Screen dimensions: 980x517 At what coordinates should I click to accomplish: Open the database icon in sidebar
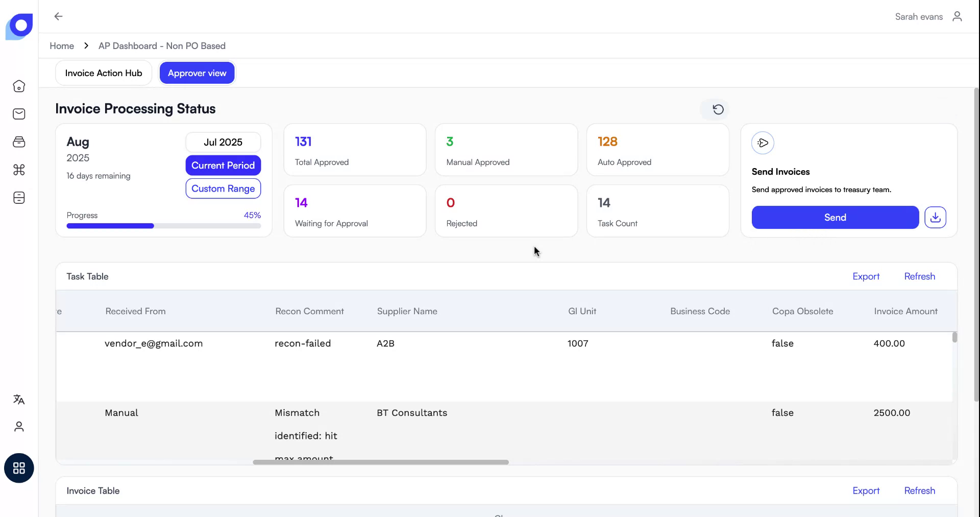click(x=19, y=198)
